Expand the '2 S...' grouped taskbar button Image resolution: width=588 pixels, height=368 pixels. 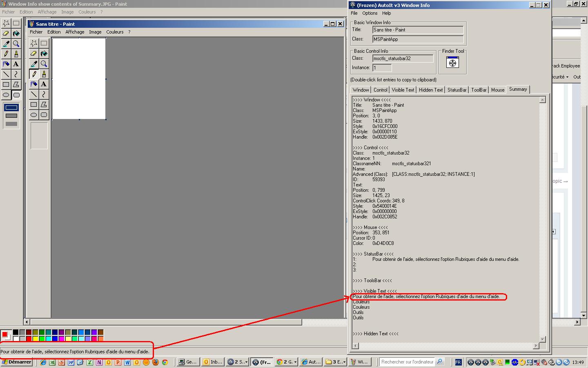pyautogui.click(x=237, y=362)
